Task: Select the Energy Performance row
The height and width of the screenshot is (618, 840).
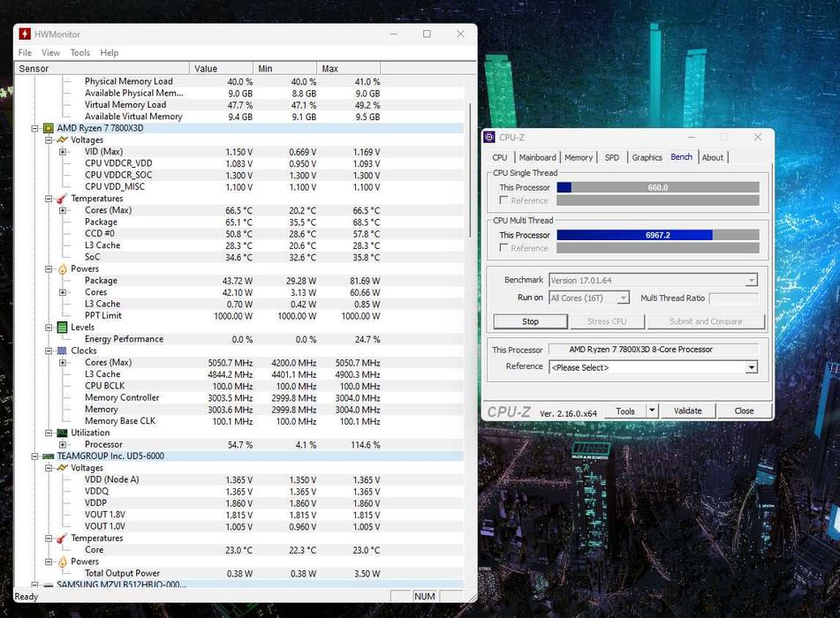Action: click(239, 339)
